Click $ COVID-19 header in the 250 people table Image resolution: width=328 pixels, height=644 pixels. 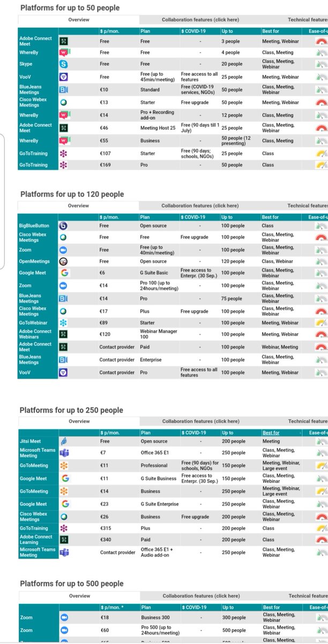(x=193, y=433)
